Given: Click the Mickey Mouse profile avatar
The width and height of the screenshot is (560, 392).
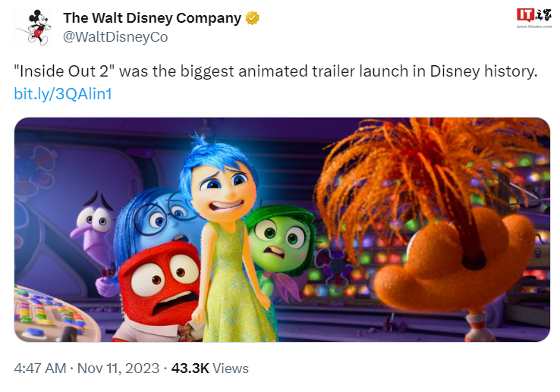Looking at the screenshot, I should (x=33, y=27).
